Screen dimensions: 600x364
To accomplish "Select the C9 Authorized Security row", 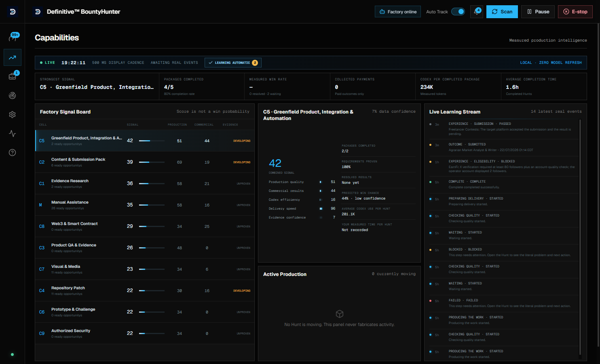I will pyautogui.click(x=145, y=333).
